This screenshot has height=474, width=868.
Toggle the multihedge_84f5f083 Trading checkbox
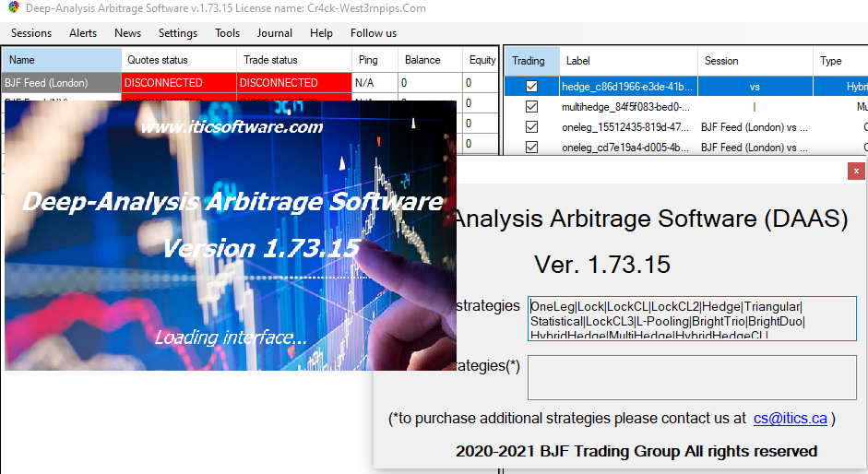pos(531,107)
